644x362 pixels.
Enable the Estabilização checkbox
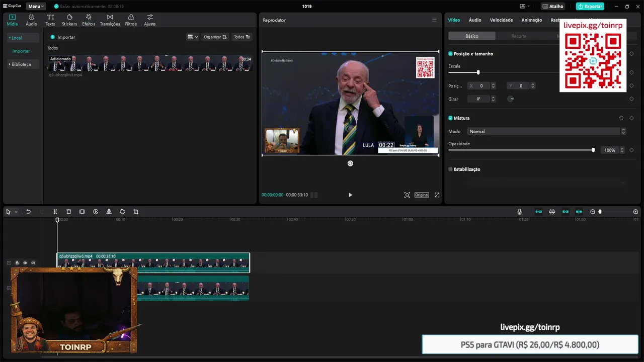point(450,169)
